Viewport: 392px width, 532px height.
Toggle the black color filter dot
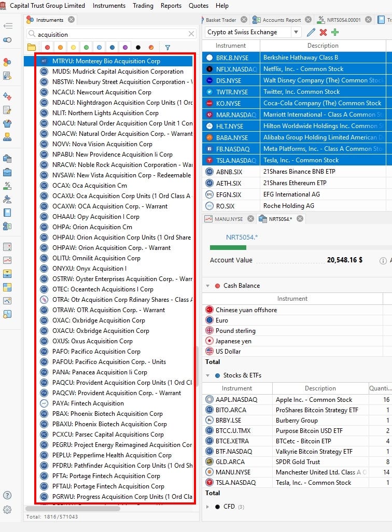(138, 48)
